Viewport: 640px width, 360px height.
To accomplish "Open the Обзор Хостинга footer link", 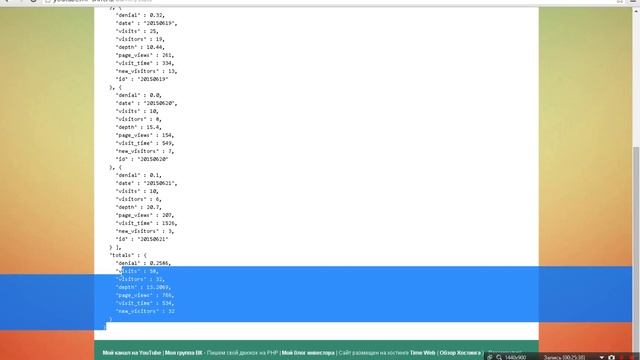I will coord(460,353).
